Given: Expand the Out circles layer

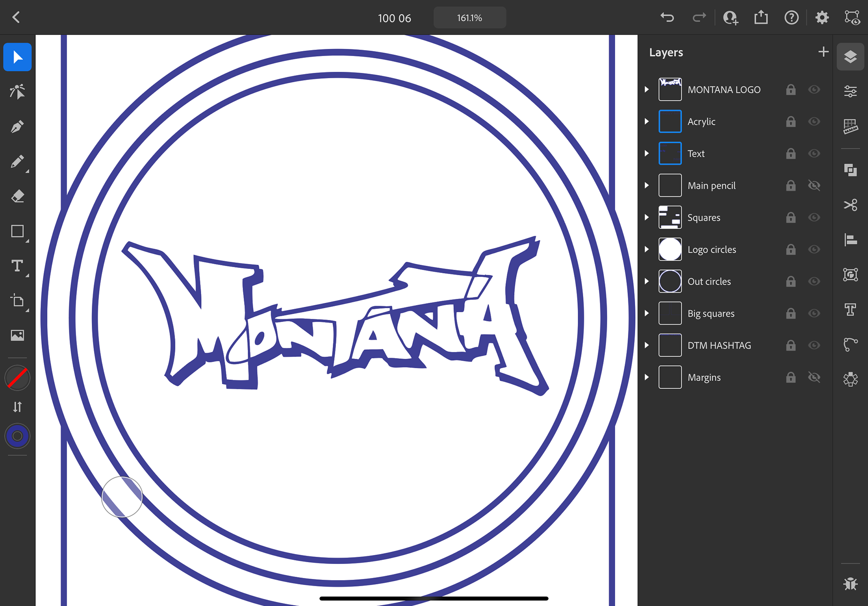Looking at the screenshot, I should tap(647, 282).
